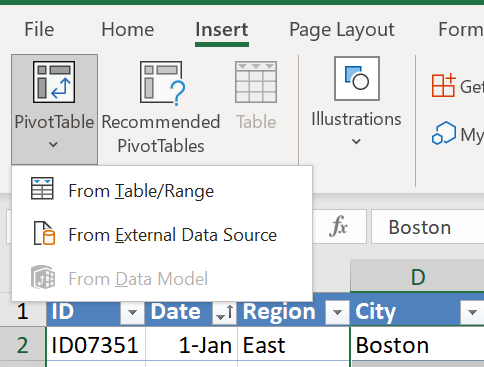The image size is (484, 367).
Task: Switch to the Home tab
Action: tap(128, 29)
